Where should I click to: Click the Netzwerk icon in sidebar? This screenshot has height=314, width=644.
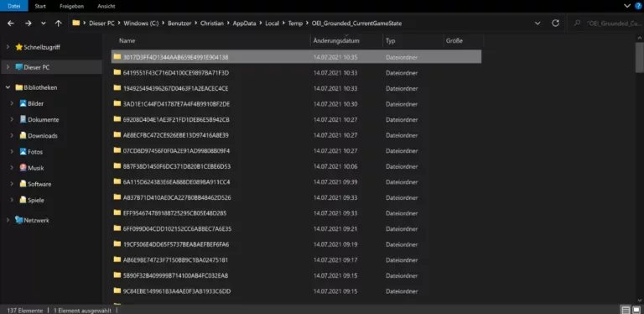(19, 220)
